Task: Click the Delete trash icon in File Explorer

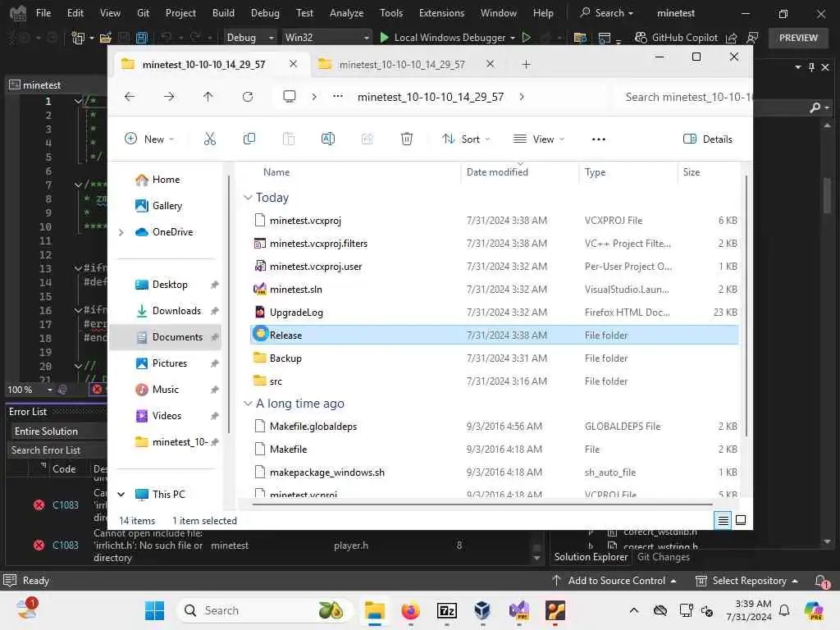Action: pos(407,139)
